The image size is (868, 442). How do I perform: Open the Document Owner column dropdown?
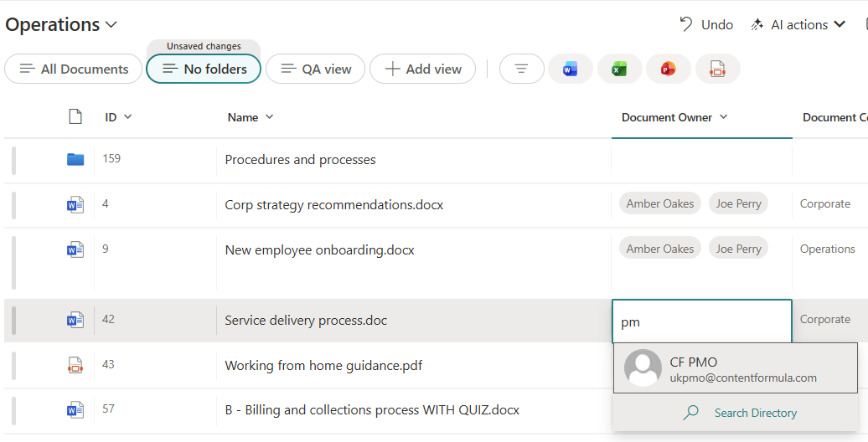tap(723, 116)
